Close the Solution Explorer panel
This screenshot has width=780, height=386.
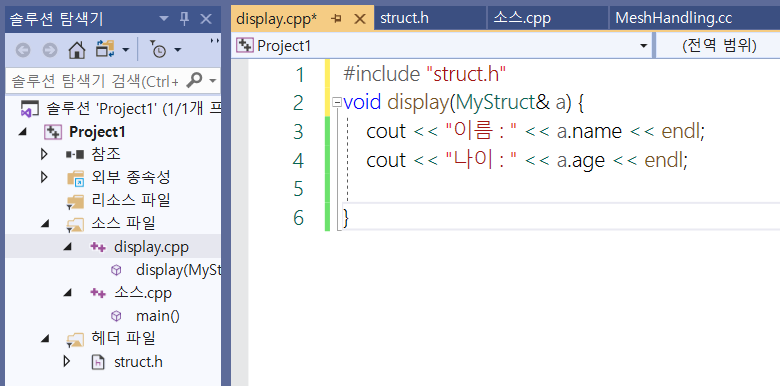click(x=205, y=19)
